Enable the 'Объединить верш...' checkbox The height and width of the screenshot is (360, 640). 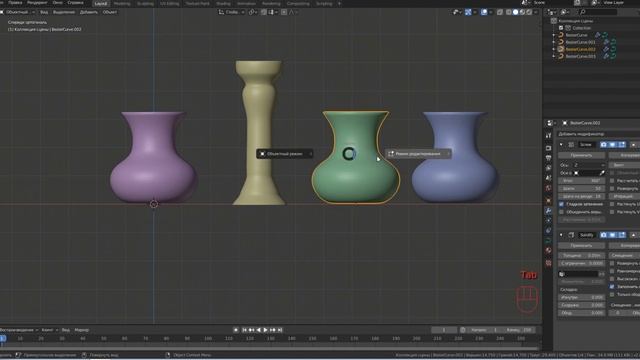562,212
